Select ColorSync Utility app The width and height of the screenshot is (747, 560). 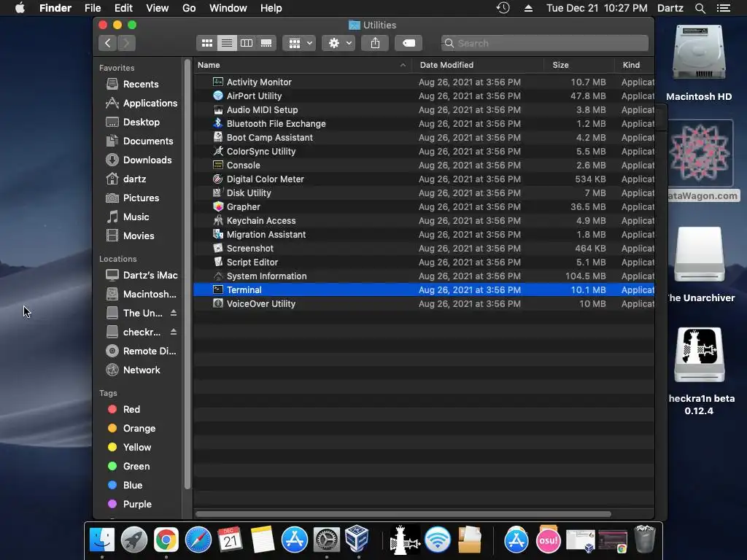point(424,151)
